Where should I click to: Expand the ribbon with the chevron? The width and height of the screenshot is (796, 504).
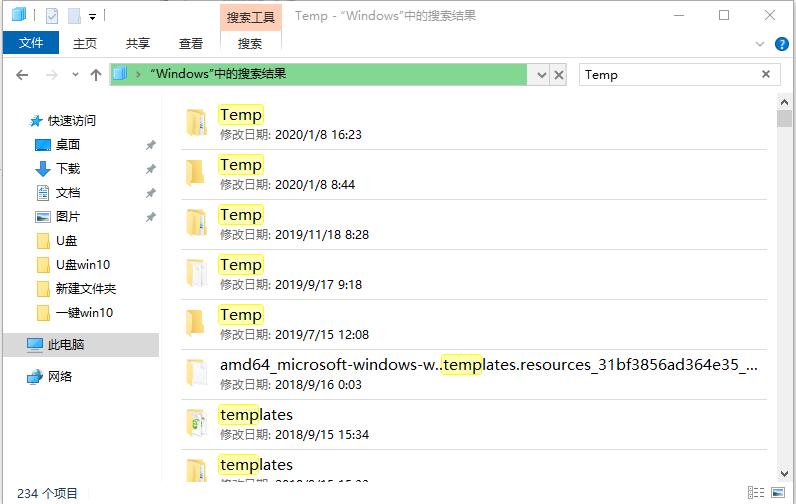coord(760,44)
